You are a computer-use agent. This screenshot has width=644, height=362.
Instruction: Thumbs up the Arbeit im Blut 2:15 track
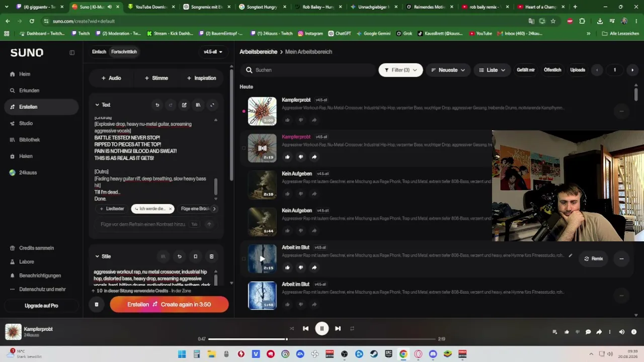(287, 267)
